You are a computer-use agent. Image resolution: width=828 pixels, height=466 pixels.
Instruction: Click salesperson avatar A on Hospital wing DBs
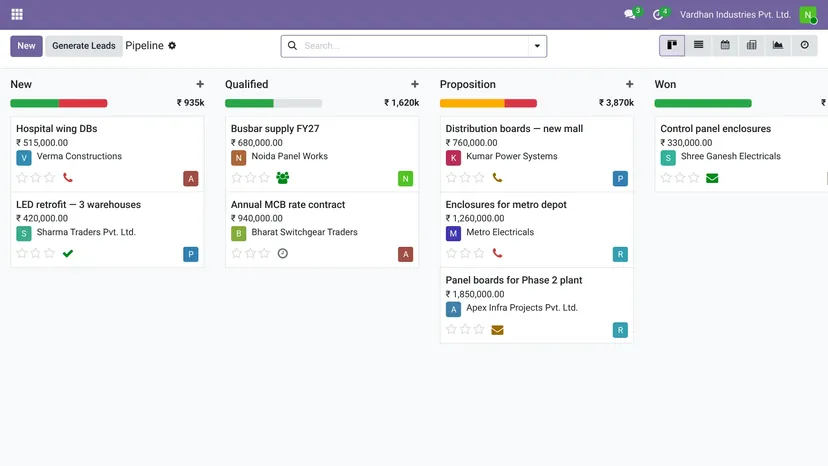click(191, 179)
